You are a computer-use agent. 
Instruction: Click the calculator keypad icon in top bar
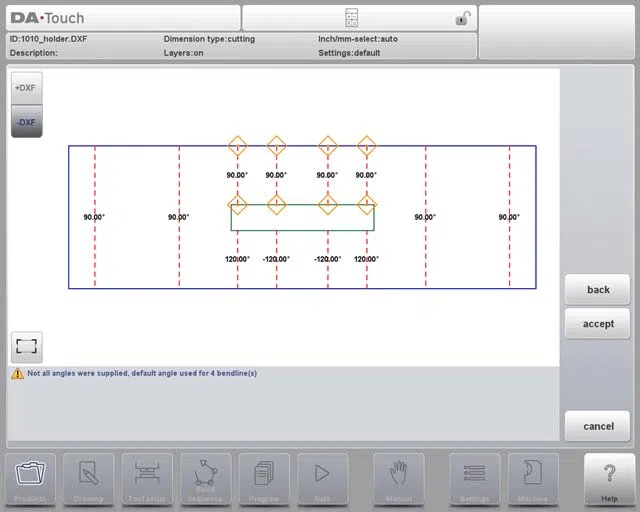351,18
